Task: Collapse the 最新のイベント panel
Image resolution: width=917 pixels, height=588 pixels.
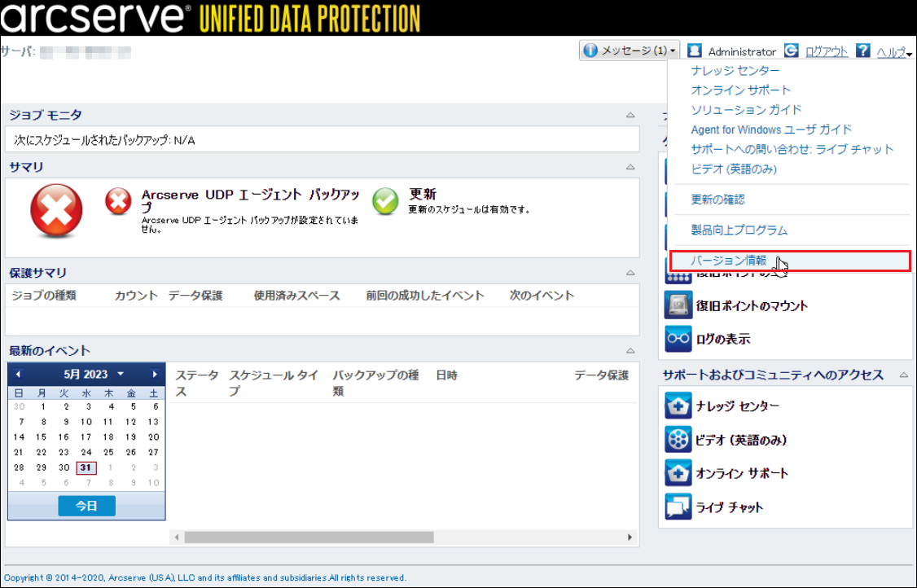Action: click(630, 351)
